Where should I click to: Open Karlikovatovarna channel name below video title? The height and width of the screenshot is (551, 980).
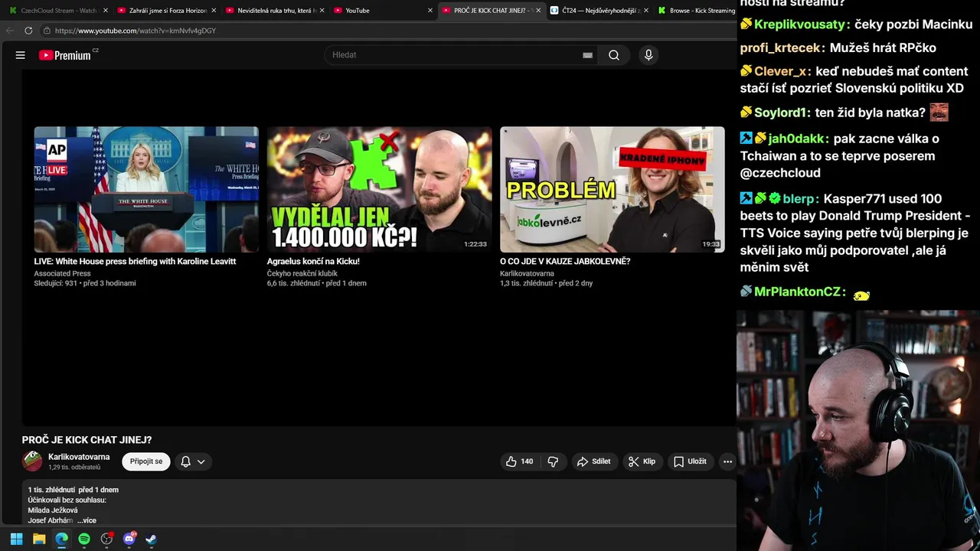click(79, 457)
